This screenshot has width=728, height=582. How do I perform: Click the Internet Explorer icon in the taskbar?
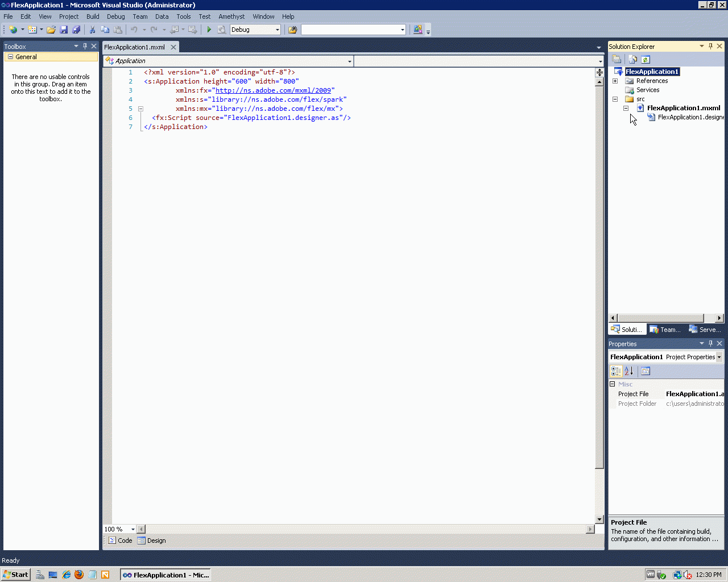click(67, 575)
